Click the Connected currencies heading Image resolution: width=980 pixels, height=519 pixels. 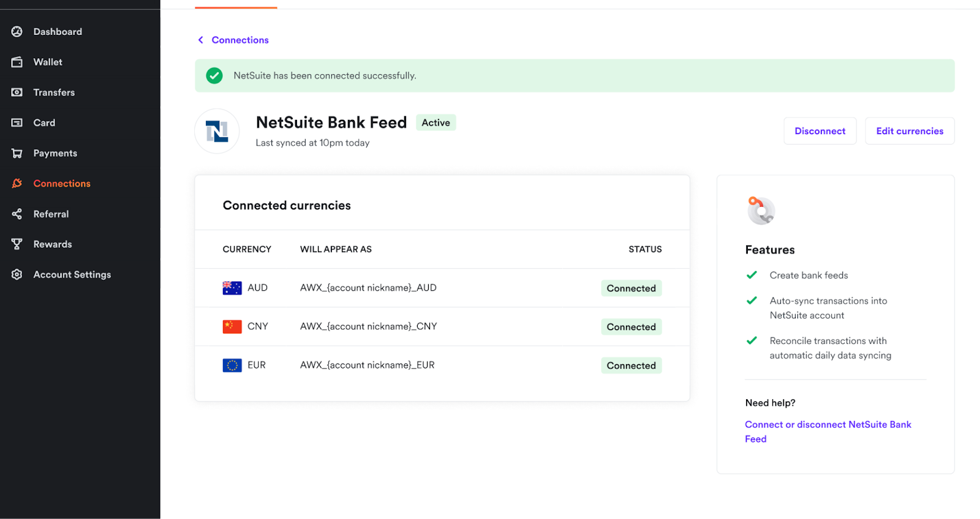coord(287,206)
